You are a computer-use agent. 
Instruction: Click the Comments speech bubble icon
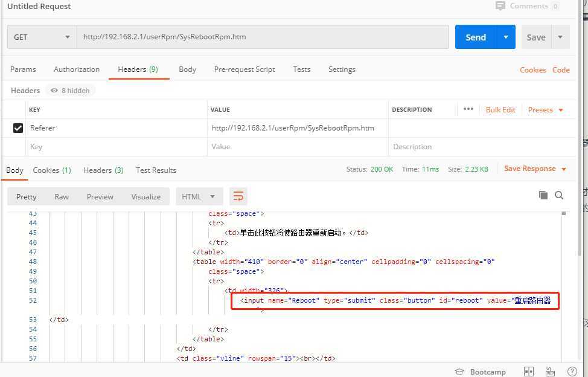tap(500, 6)
